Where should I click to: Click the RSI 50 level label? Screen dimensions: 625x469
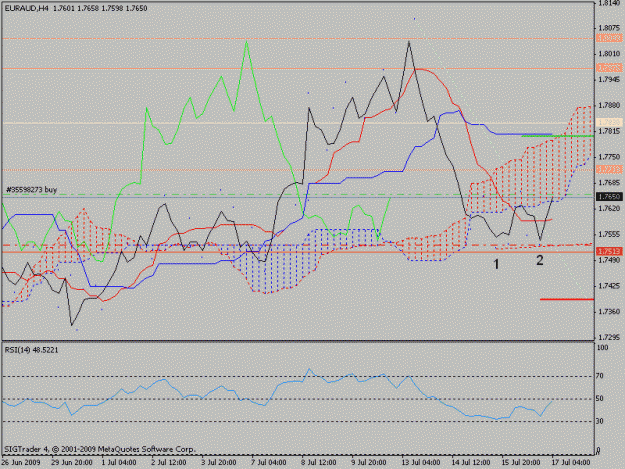pyautogui.click(x=599, y=398)
